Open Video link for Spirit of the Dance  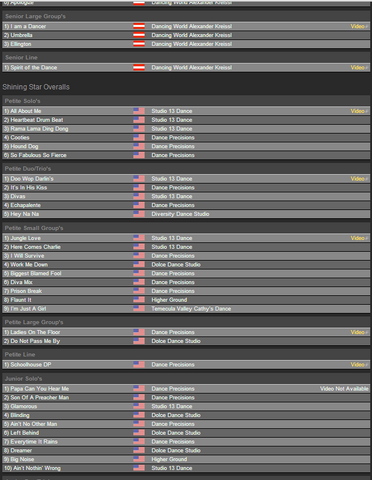tap(359, 68)
